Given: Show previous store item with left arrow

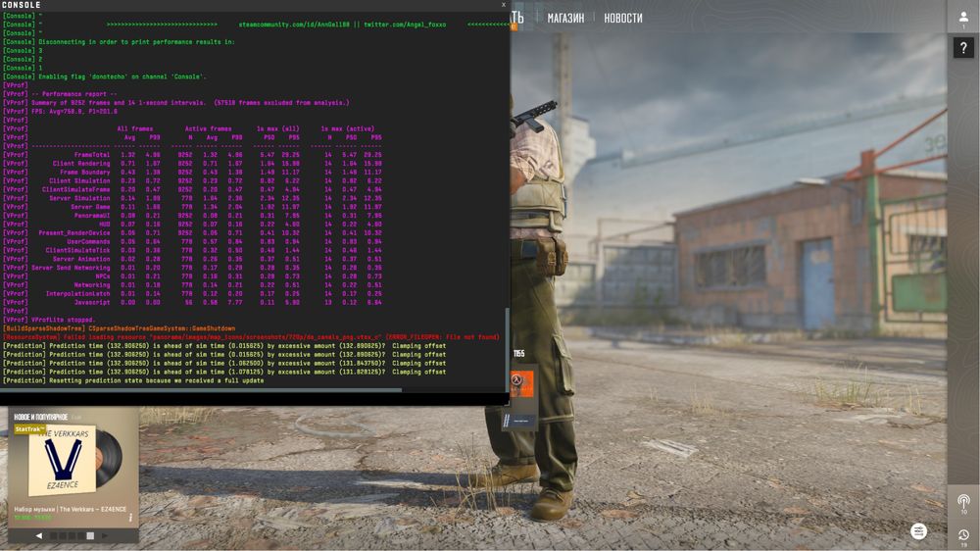Looking at the screenshot, I should click(39, 535).
